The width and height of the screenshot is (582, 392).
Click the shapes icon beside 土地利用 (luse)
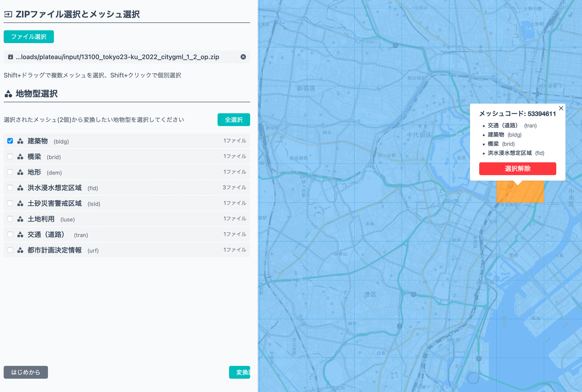20,219
